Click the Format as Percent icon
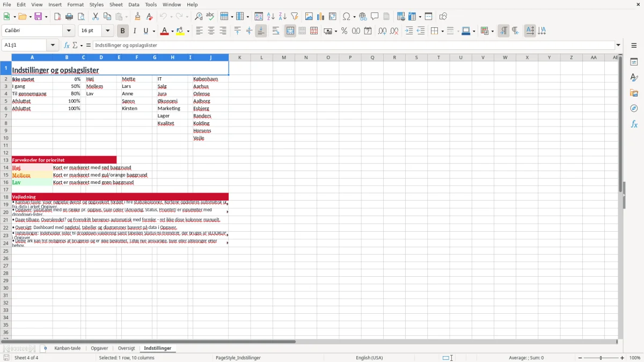 (x=344, y=31)
